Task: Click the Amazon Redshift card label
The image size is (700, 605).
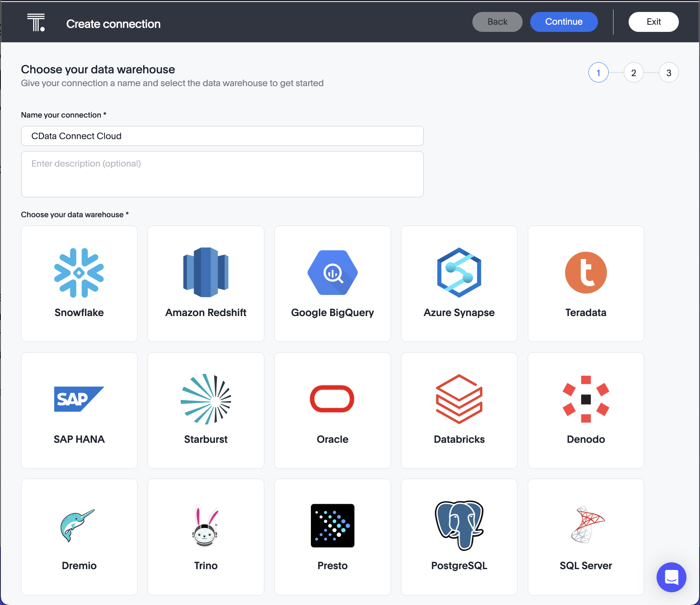Action: coord(206,312)
